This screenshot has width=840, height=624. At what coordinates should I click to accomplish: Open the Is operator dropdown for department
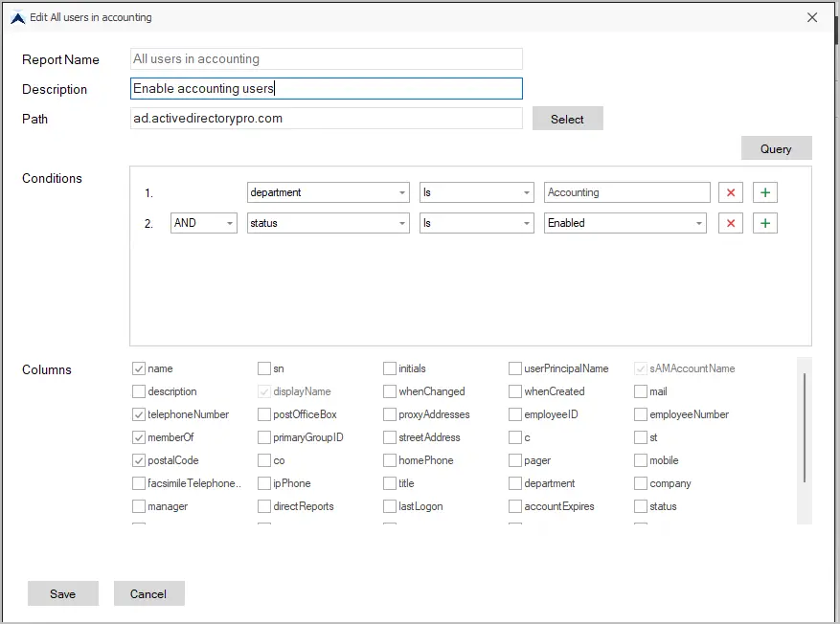pos(477,192)
